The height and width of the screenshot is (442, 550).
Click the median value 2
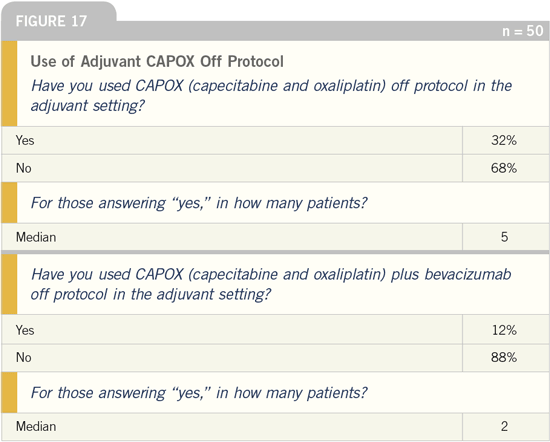coord(504,427)
